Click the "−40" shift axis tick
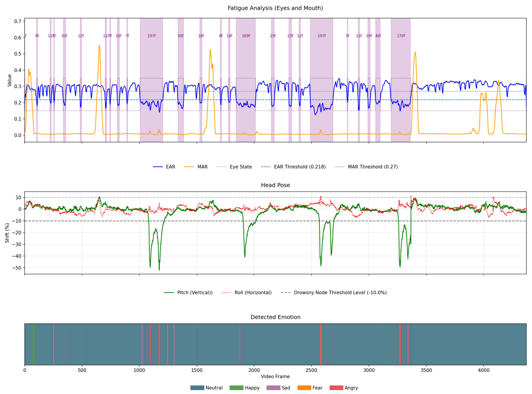Screen dimensions: 532x394 [16, 256]
